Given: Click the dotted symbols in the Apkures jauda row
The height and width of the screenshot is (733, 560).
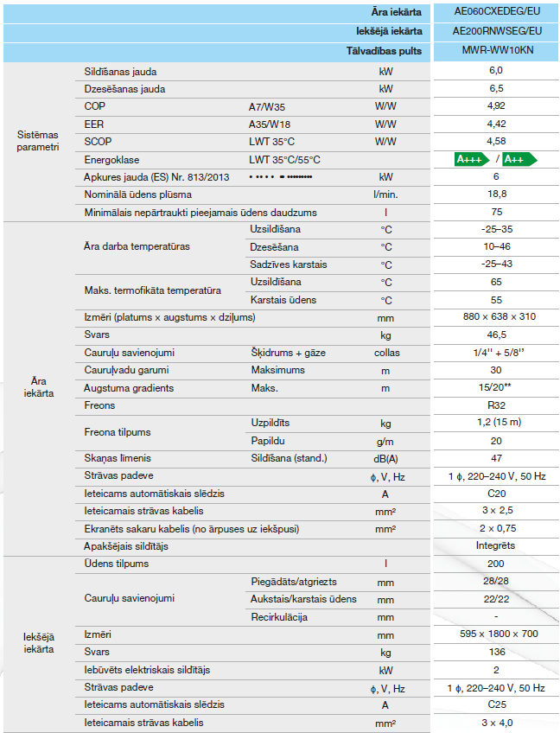Looking at the screenshot, I should tap(280, 176).
